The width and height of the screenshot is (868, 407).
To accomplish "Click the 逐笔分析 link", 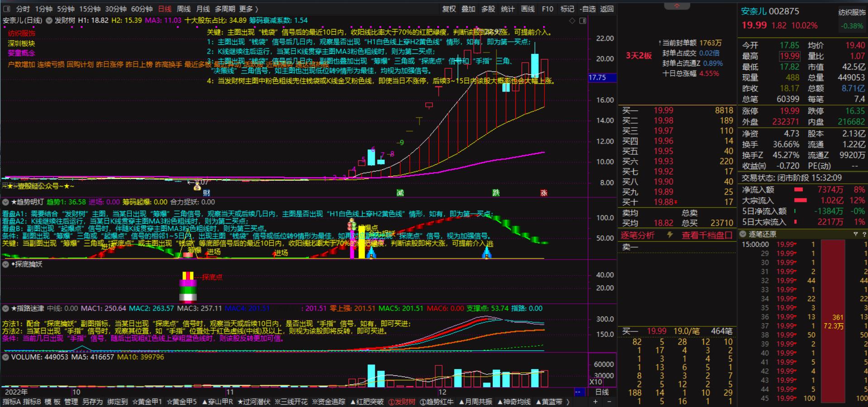I will point(637,235).
